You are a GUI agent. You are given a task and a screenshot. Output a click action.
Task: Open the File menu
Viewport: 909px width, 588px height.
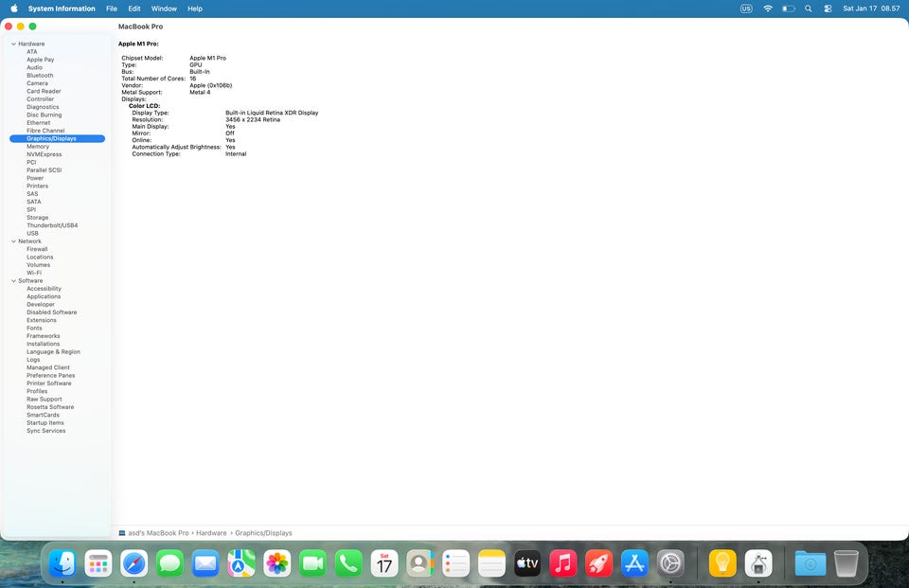[112, 9]
